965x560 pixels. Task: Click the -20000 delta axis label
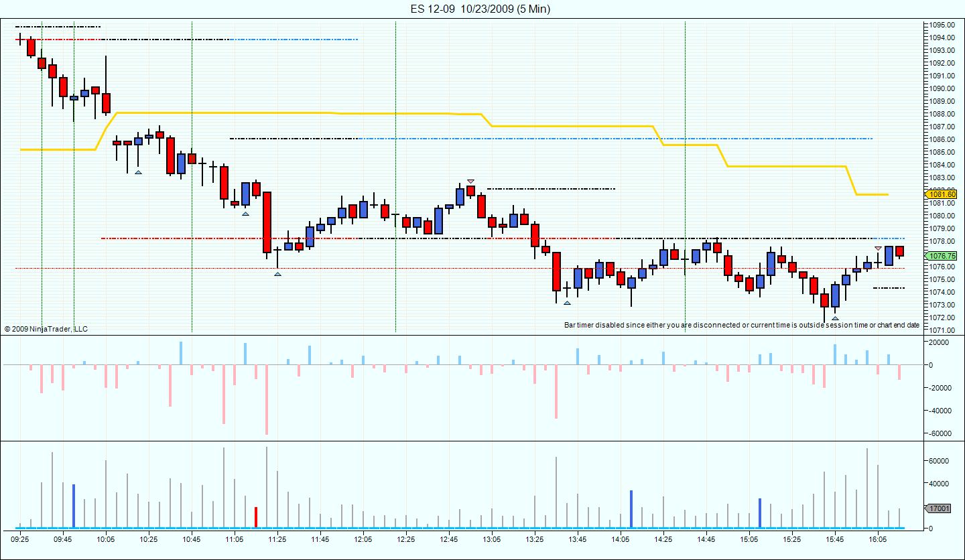pos(940,388)
